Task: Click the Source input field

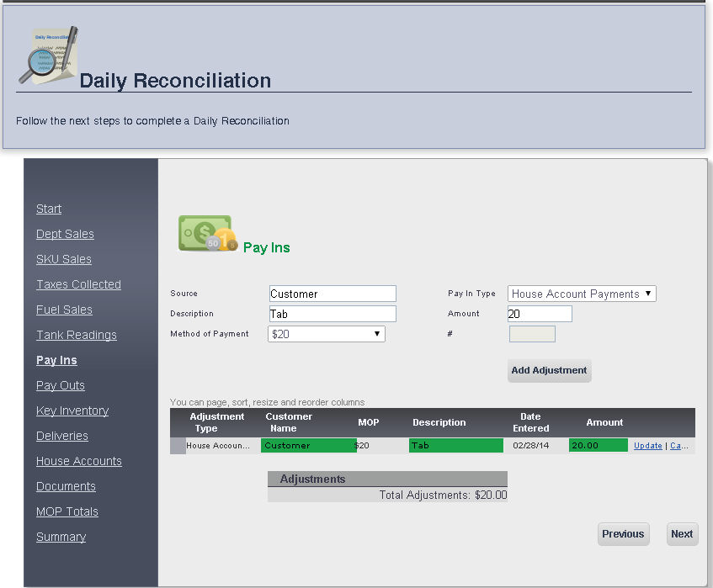Action: tap(333, 294)
